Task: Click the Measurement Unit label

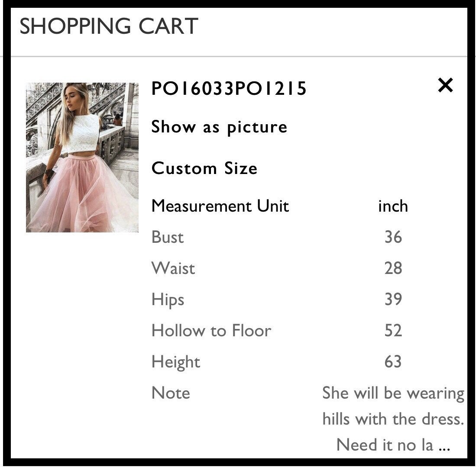Action: click(x=220, y=206)
